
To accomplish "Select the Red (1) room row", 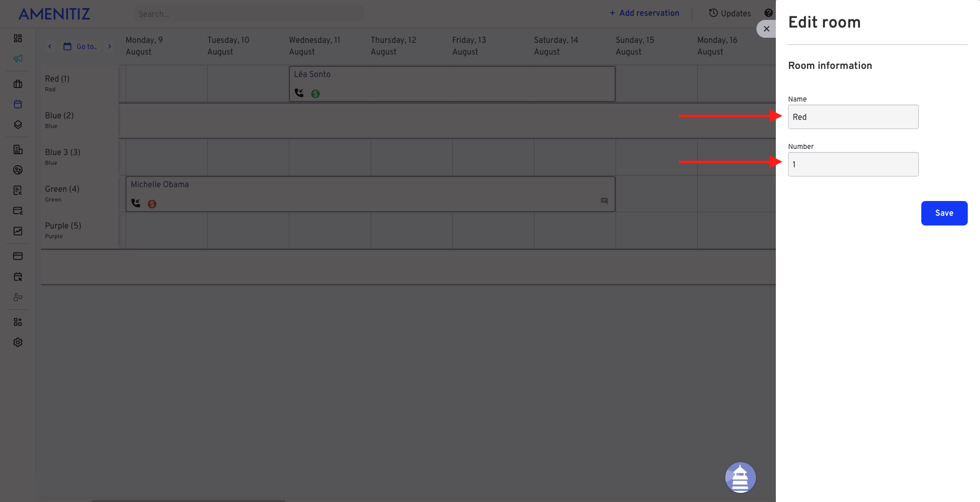I will [x=79, y=83].
